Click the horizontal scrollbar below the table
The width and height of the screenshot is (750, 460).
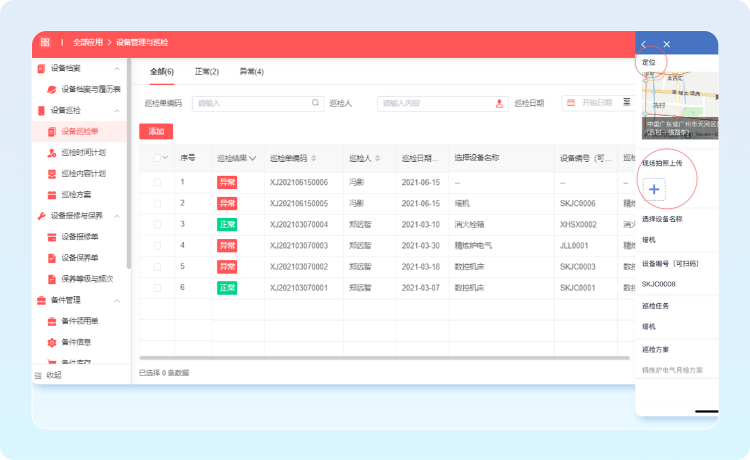tap(380, 357)
